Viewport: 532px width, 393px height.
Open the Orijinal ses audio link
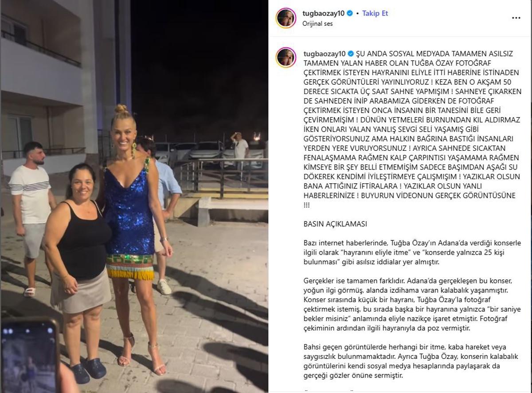[317, 24]
